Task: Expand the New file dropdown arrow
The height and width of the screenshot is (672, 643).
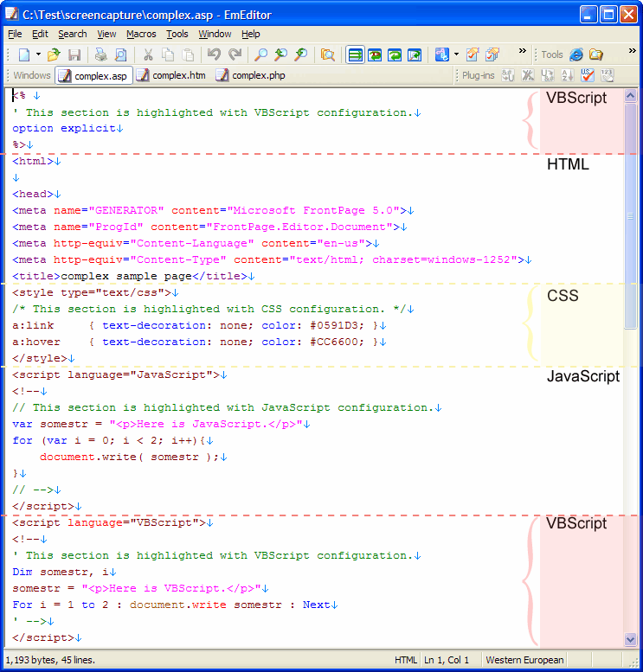Action: (x=36, y=54)
